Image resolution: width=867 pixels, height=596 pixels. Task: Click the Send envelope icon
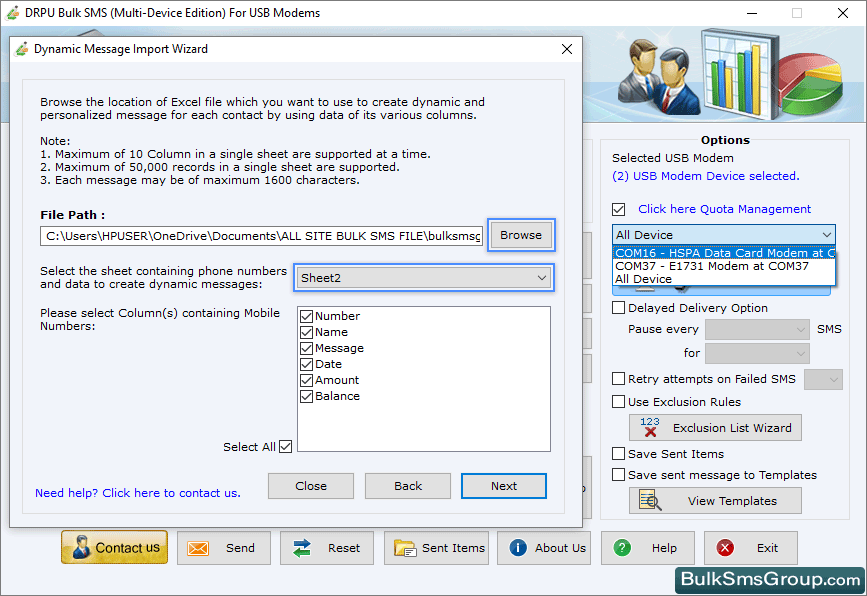[x=198, y=548]
